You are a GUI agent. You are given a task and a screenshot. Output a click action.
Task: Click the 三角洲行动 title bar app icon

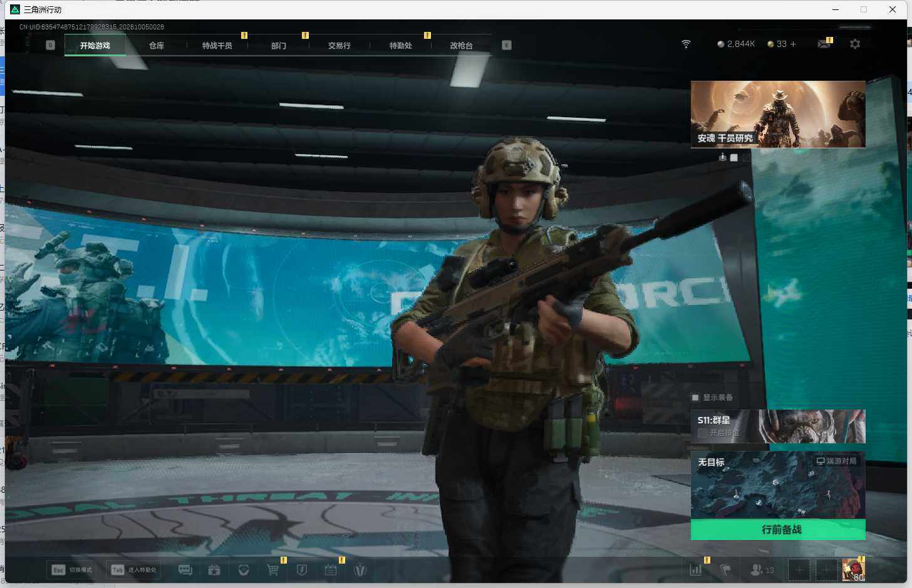15,9
